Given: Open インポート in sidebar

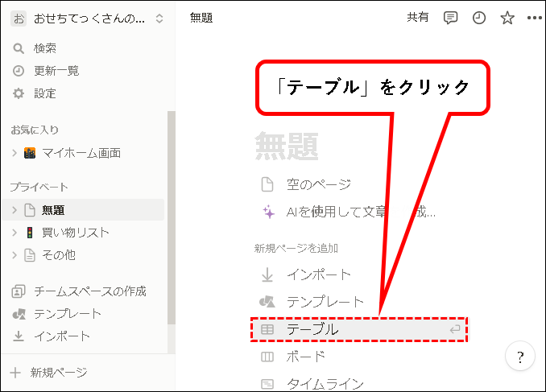Looking at the screenshot, I should pos(62,336).
